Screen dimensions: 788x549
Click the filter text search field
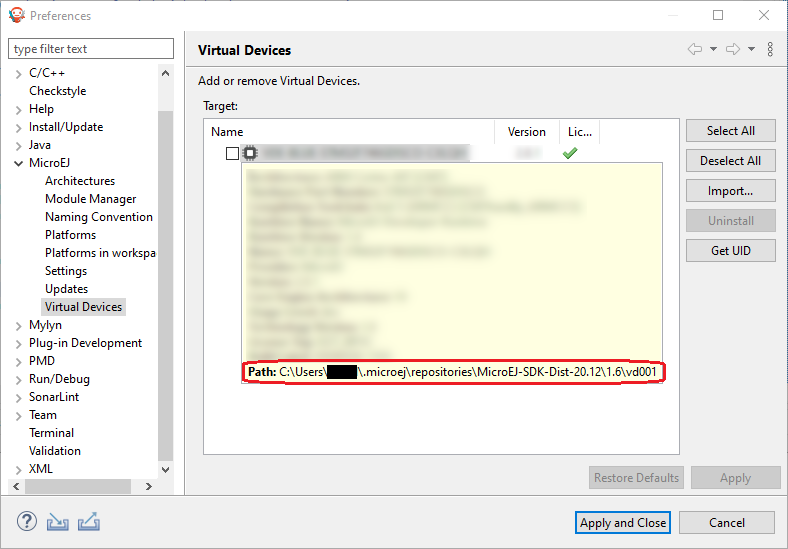(x=90, y=49)
